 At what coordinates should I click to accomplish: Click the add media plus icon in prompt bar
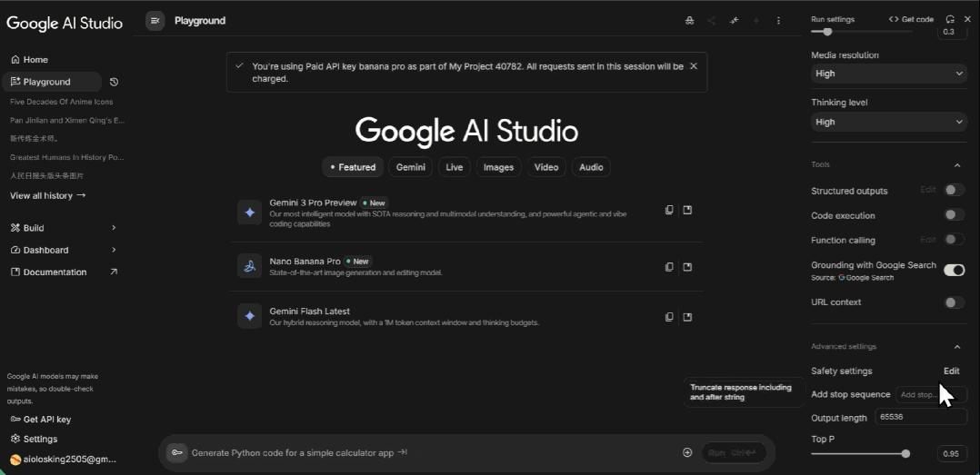coord(687,452)
